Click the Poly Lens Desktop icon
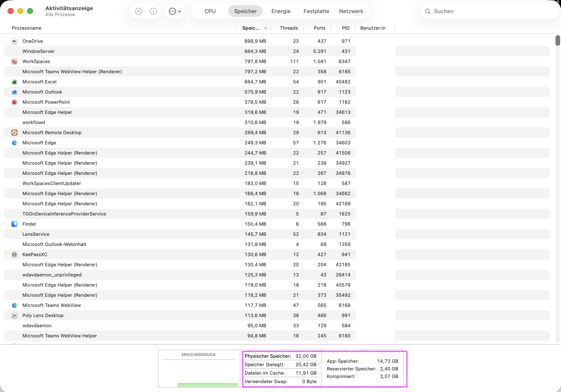 [14, 315]
